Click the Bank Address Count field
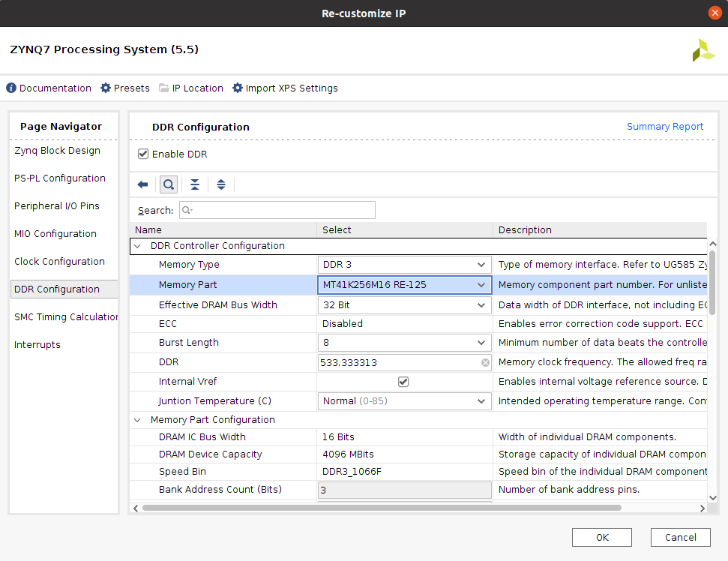The height and width of the screenshot is (561, 728). [404, 490]
